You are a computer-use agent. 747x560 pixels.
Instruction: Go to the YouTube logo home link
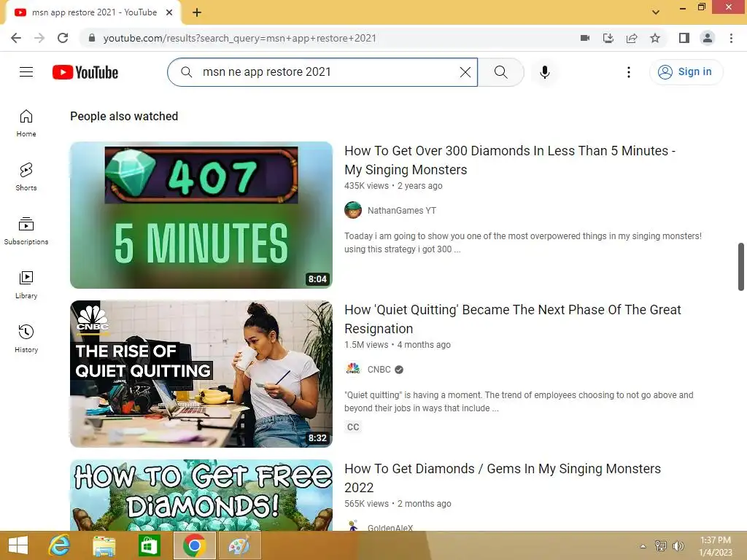85,72
